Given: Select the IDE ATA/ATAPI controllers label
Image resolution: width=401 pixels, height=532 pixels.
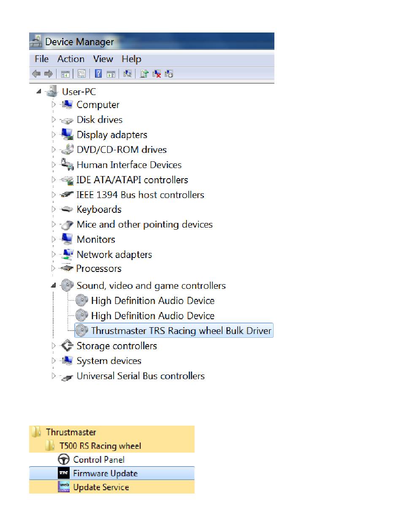Looking at the screenshot, I should pyautogui.click(x=132, y=180).
